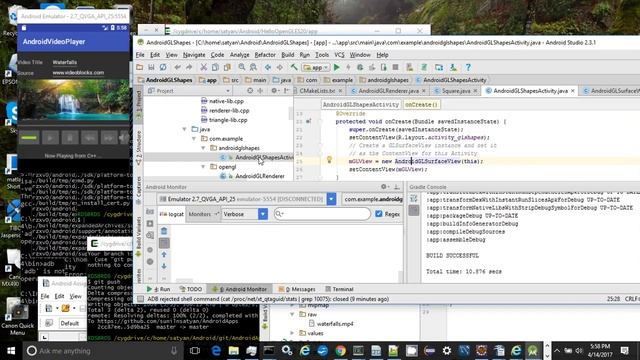This screenshot has width=640, height=360.
Task: Collapse the opengl package node
Action: coord(203,167)
